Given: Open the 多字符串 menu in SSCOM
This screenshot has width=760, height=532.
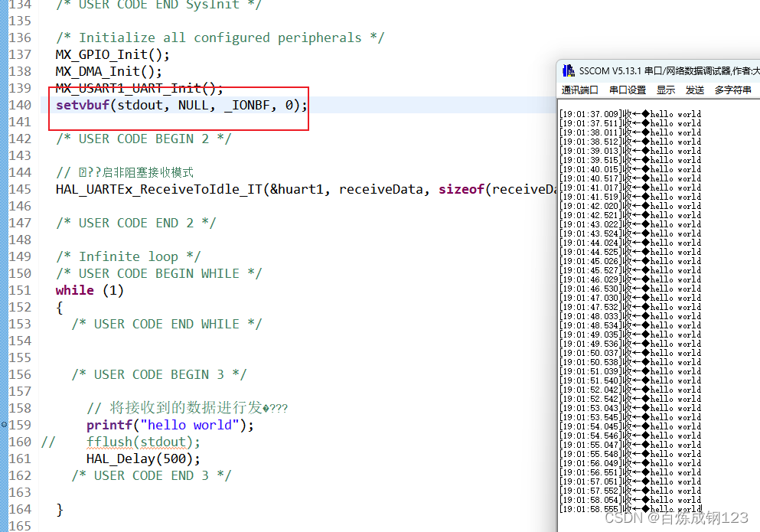Looking at the screenshot, I should pos(733,90).
